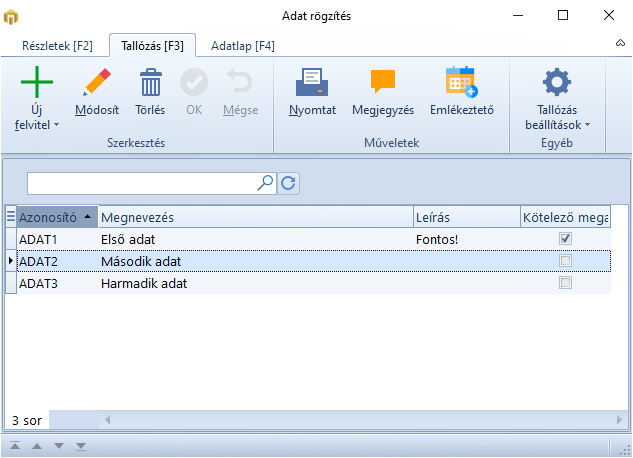Switch to the Adatlap [F4] tab

(x=242, y=46)
